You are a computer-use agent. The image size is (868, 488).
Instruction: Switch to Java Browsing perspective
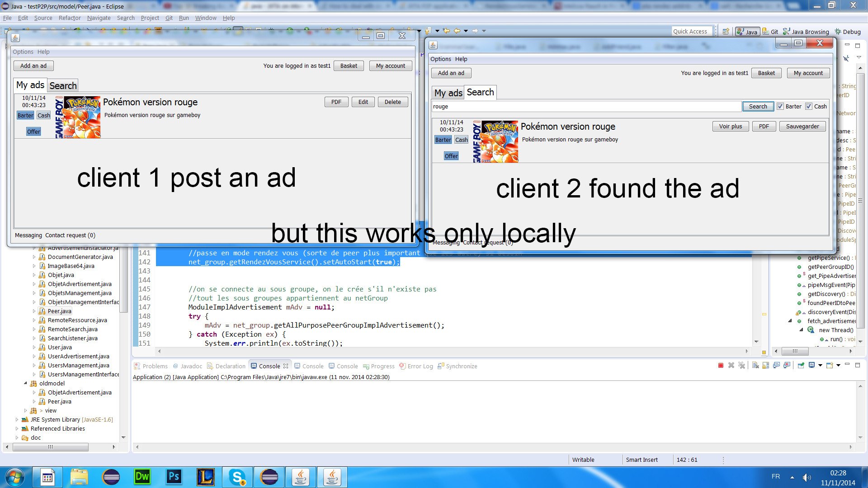click(x=806, y=32)
